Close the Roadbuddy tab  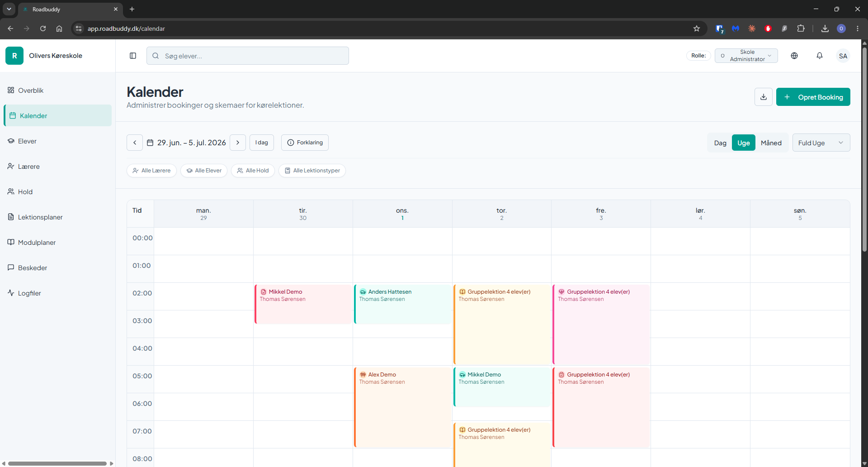pos(116,9)
